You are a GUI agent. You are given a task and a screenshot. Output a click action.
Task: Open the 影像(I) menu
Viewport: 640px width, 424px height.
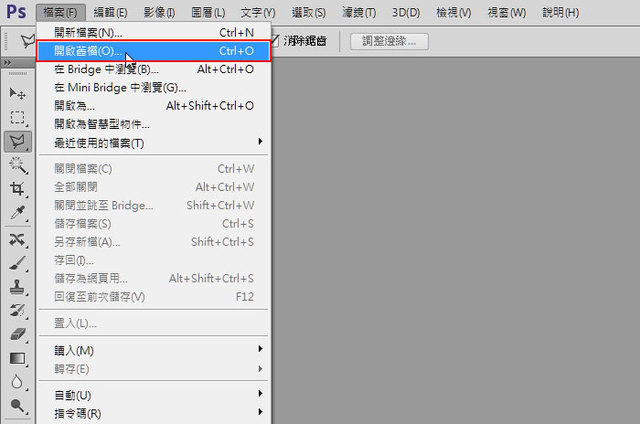pyautogui.click(x=159, y=13)
